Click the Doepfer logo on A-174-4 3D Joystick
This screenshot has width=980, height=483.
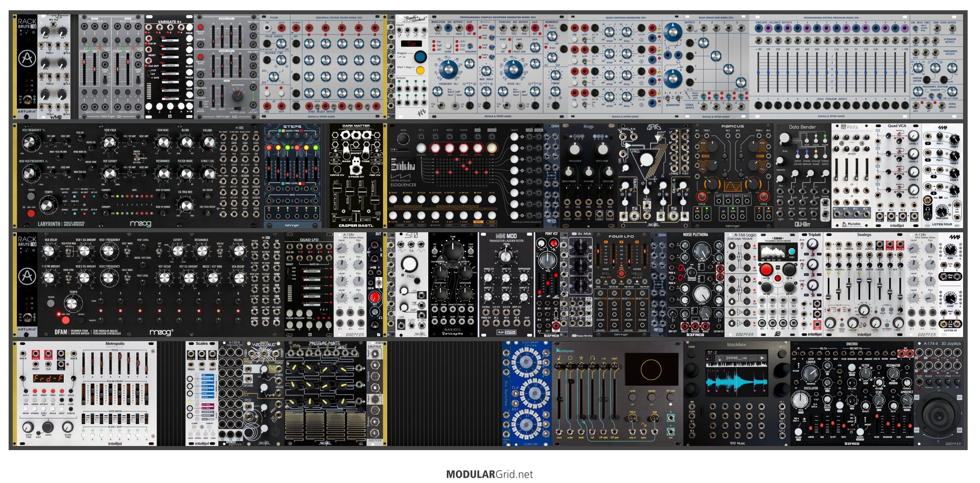click(x=952, y=444)
